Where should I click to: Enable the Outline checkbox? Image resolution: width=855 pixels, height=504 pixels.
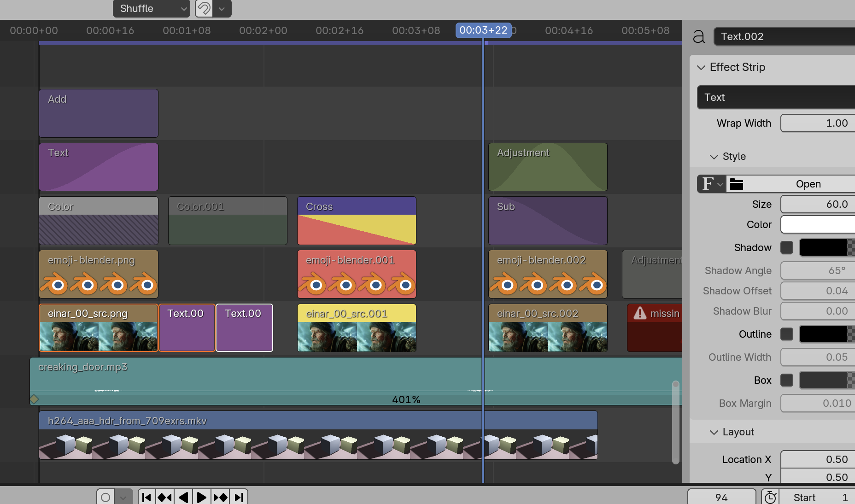click(x=787, y=334)
